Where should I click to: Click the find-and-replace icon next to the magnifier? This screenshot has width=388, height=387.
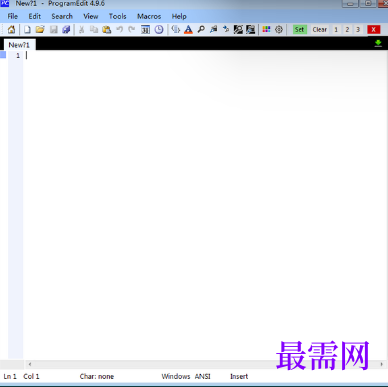pos(214,30)
